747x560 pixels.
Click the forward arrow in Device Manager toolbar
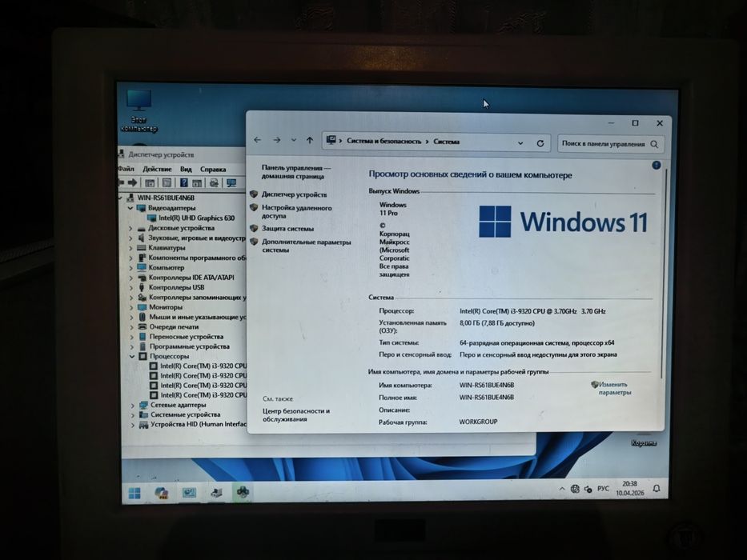click(x=132, y=182)
